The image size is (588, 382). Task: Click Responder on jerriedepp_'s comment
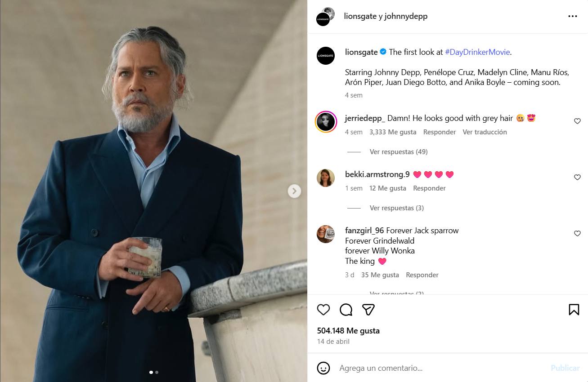point(440,132)
